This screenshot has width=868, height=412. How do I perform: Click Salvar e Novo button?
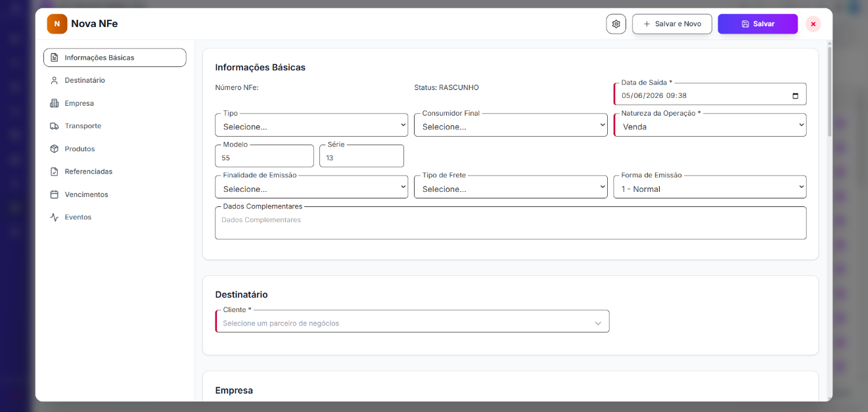pyautogui.click(x=672, y=24)
